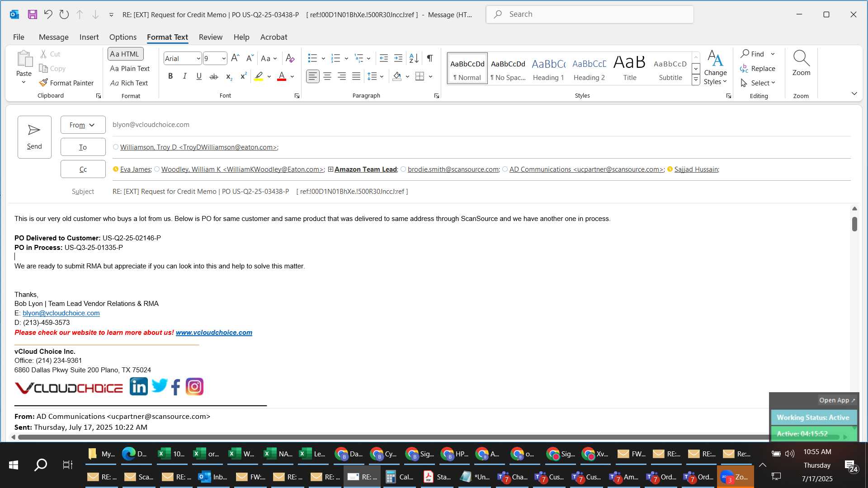Switch message format to HTML
Image resolution: width=868 pixels, height=488 pixels.
click(125, 54)
